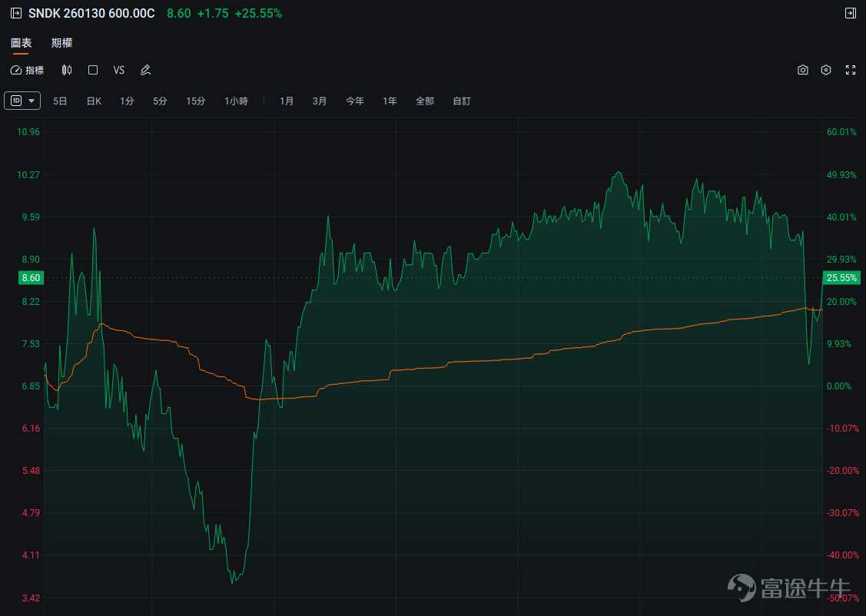The image size is (866, 616).
Task: Select the 15分 interval
Action: pyautogui.click(x=195, y=101)
